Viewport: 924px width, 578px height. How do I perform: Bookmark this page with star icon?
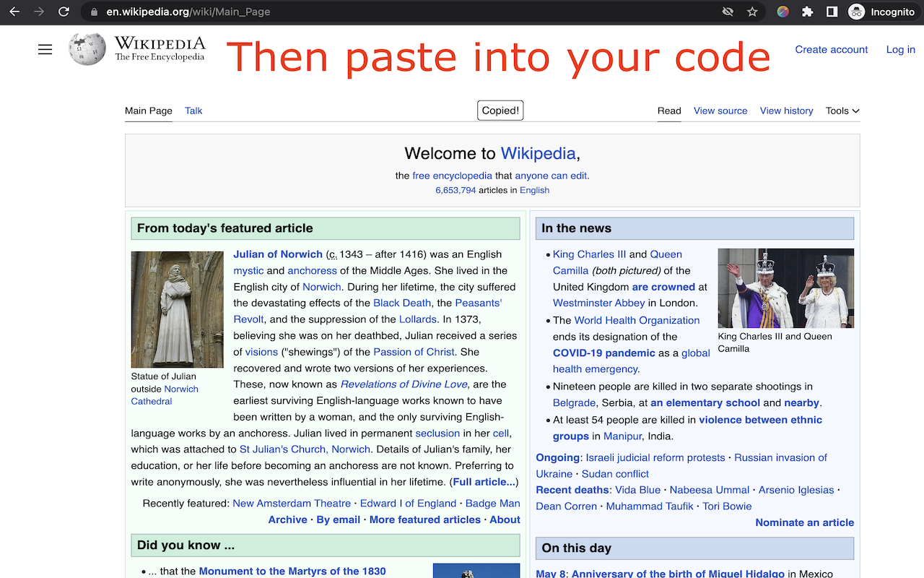(x=752, y=12)
